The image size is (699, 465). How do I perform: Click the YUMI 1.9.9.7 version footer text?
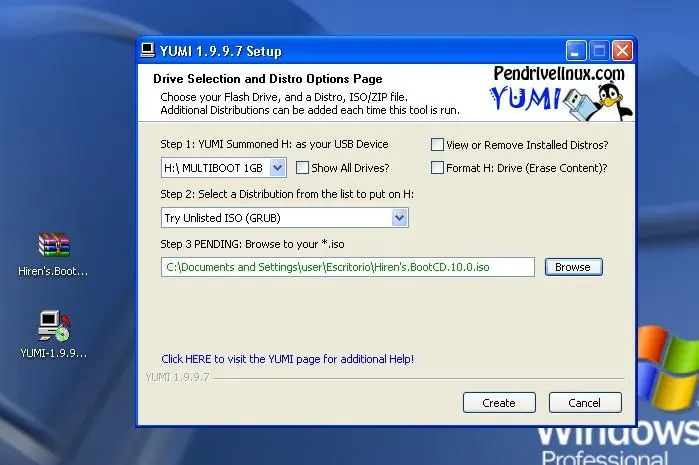coord(177,377)
